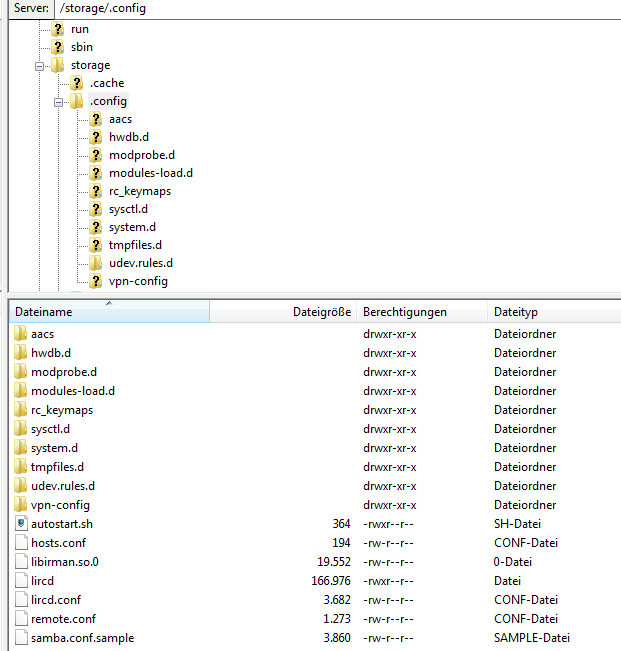This screenshot has width=621, height=651.
Task: Click the rc_keymaps folder icon in tree
Action: [96, 191]
